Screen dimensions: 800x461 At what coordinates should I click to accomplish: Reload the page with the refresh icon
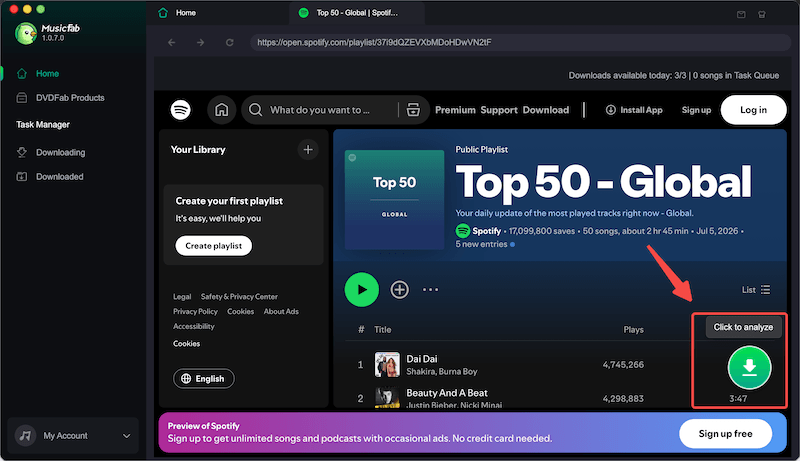[x=230, y=42]
